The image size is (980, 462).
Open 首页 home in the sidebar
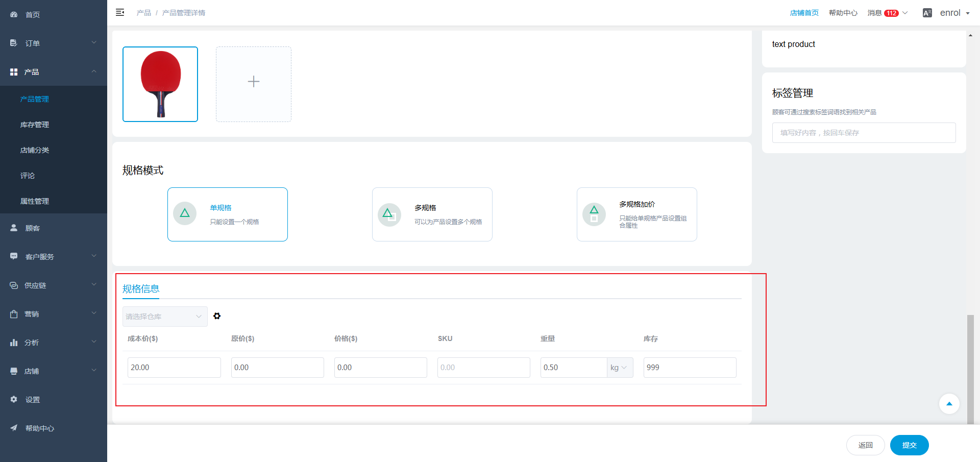pyautogui.click(x=33, y=15)
